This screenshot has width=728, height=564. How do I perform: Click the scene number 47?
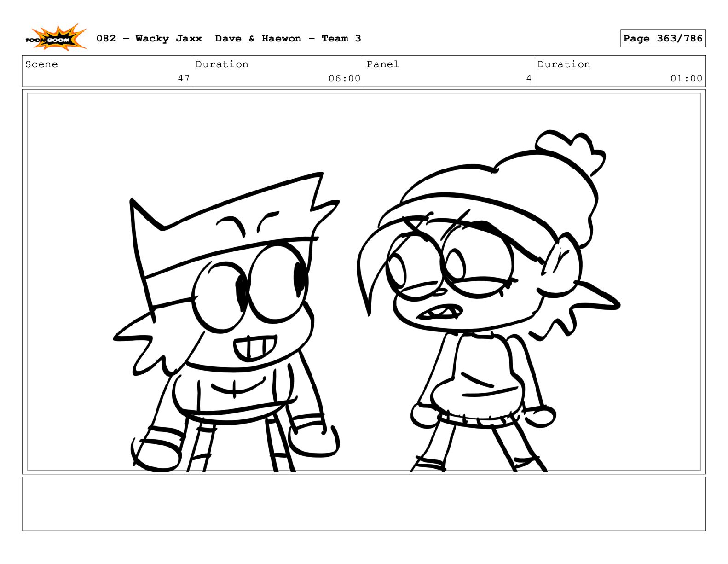click(184, 78)
